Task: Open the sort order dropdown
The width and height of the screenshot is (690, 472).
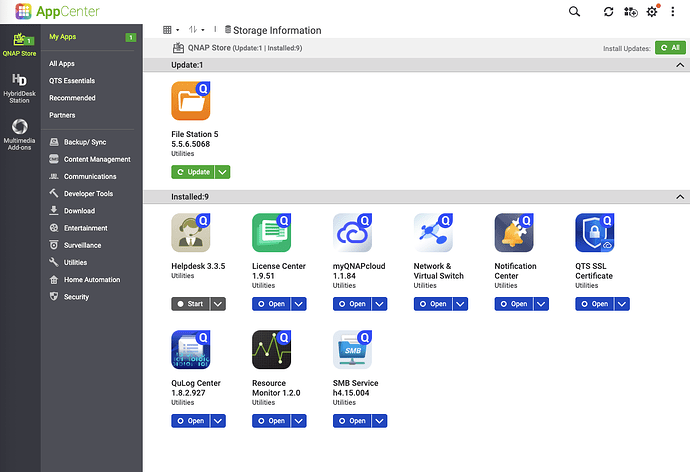Action: click(x=197, y=30)
